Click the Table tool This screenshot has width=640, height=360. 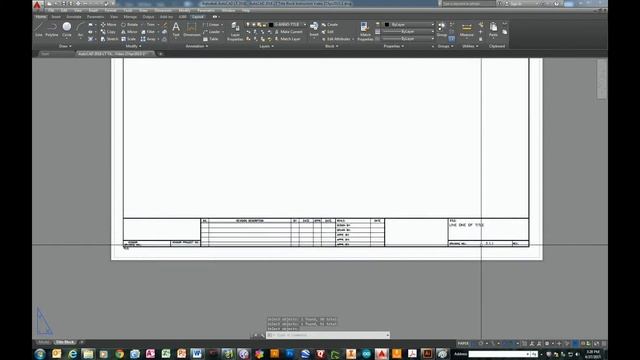pos(211,39)
